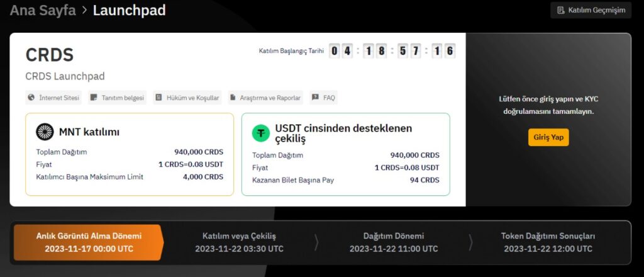Click the Launchpad breadcrumb title
The width and height of the screenshot is (644, 277).
(129, 10)
